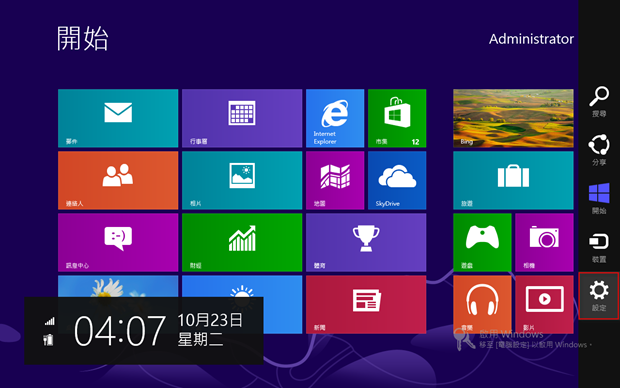The image size is (620, 388).
Task: Open the 影片 Video tile
Action: click(544, 305)
